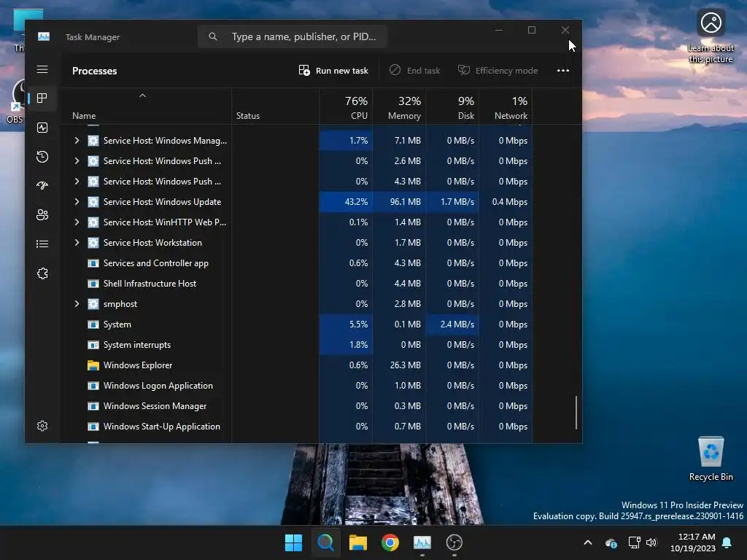Sort by Network column header
This screenshot has width=747, height=560.
[506, 106]
